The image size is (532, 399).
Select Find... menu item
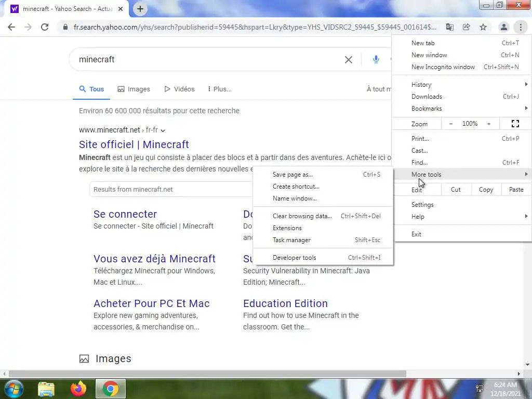[x=462, y=163]
